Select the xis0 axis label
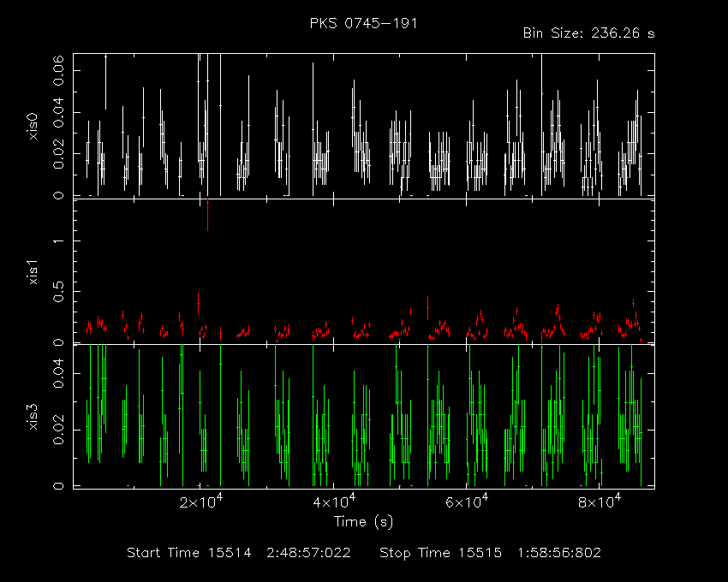 33,126
